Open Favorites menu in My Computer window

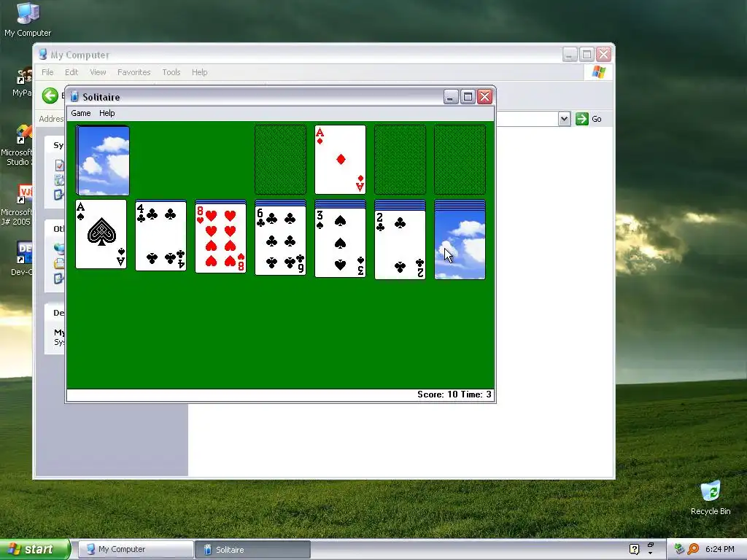[x=134, y=72]
